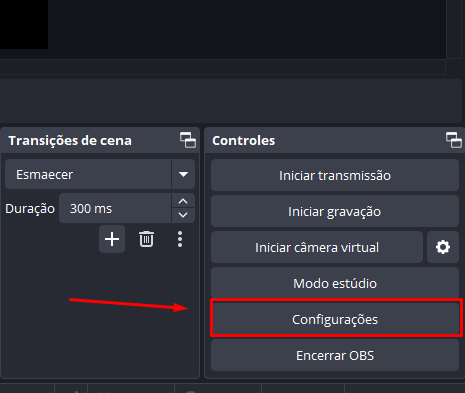Click Iniciar câmera virtual button

(x=317, y=247)
